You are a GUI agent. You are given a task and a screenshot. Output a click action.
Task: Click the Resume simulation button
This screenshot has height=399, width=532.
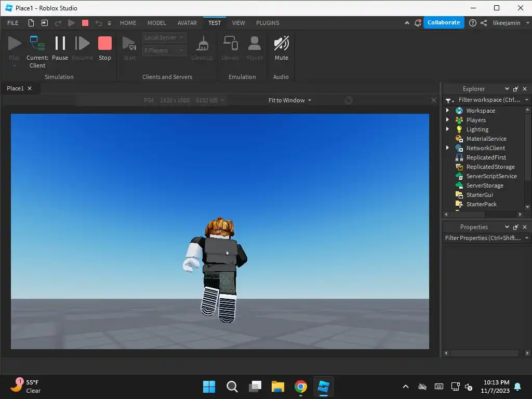[x=82, y=48]
